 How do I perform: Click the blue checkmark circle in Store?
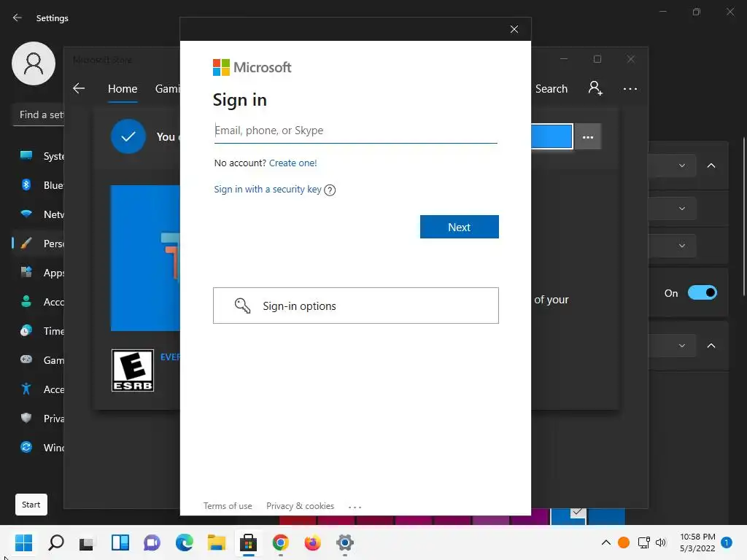tap(128, 136)
